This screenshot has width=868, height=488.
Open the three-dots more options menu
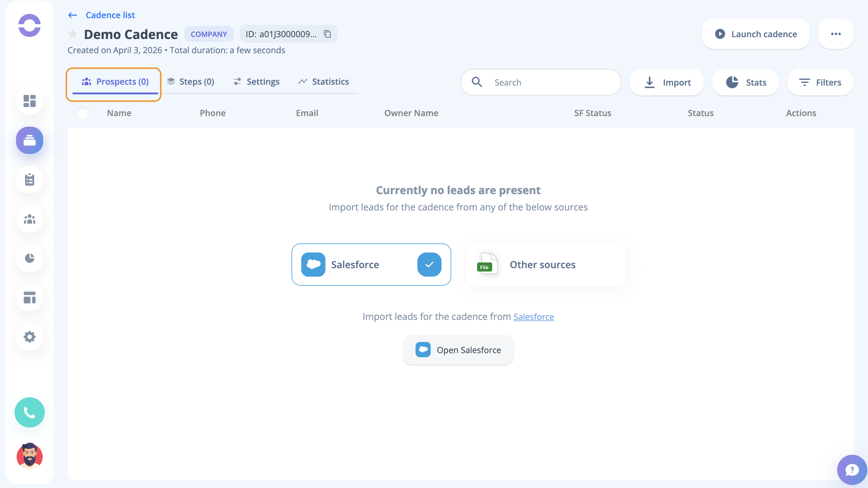[836, 34]
